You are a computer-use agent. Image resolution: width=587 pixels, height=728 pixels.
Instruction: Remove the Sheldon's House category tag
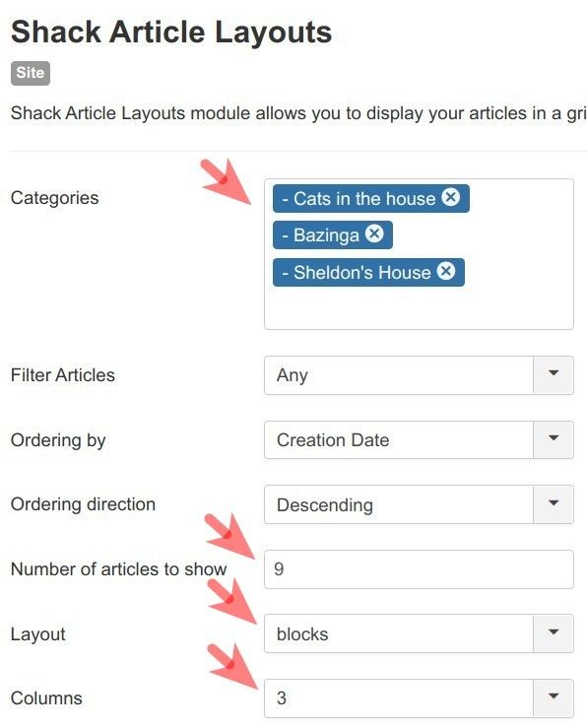[446, 270]
